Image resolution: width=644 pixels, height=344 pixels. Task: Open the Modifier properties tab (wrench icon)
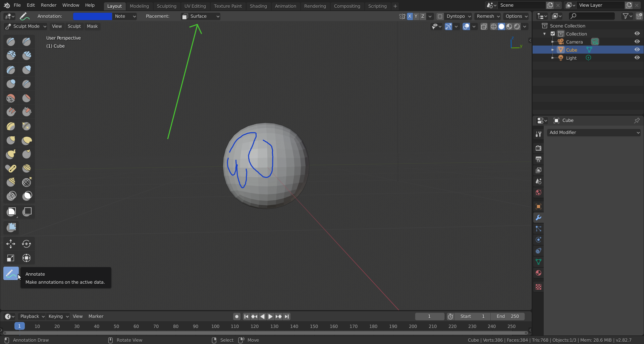coord(538,218)
